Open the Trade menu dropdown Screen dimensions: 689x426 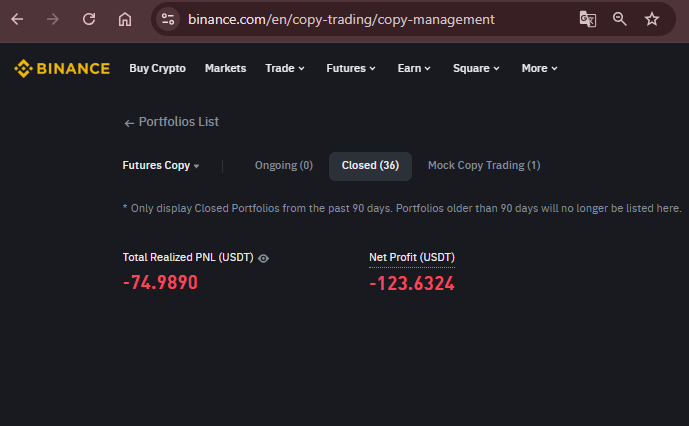(x=285, y=69)
